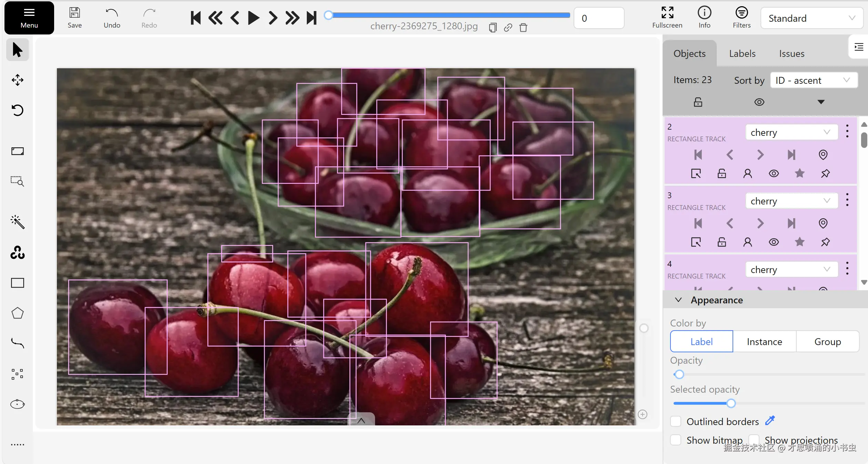Click the Save button
Viewport: 868px width, 464px height.
tap(74, 18)
